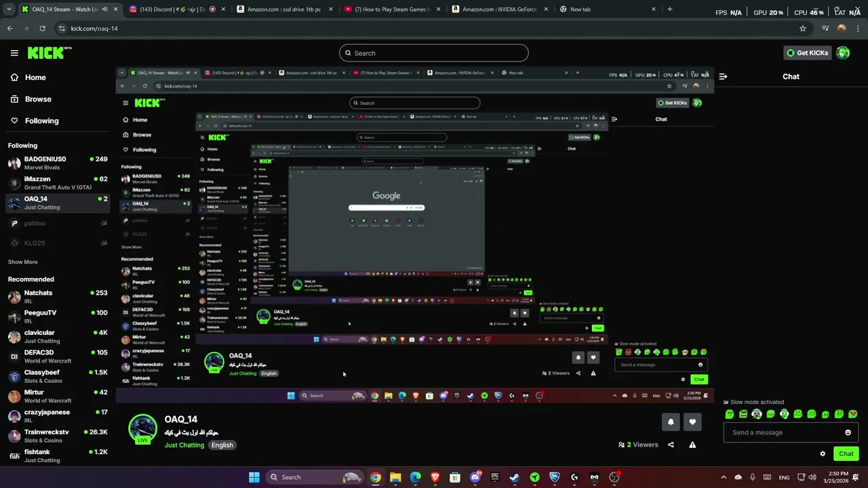Report stream with warning triangle icon
The image size is (868, 488).
(692, 445)
